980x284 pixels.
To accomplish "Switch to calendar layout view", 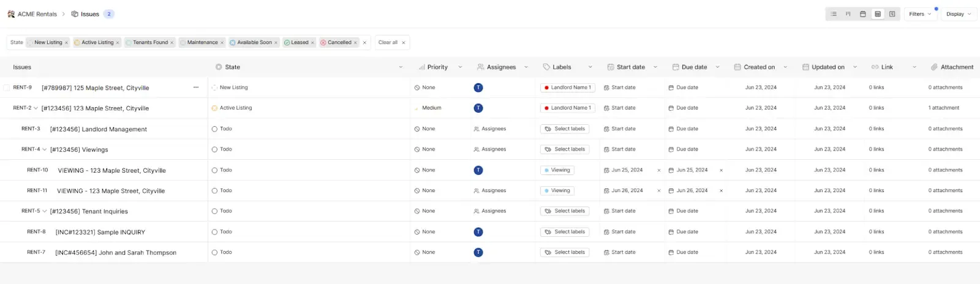I will [863, 14].
